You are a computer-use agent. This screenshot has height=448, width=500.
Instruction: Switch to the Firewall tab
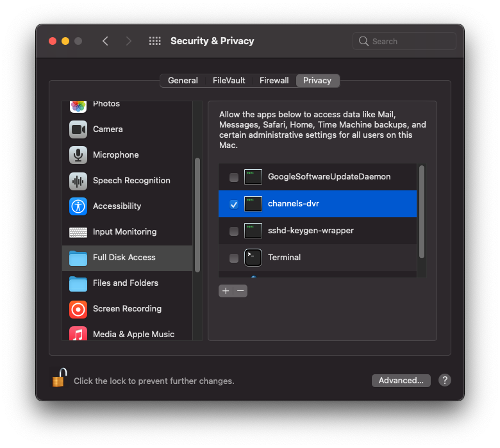pos(274,81)
